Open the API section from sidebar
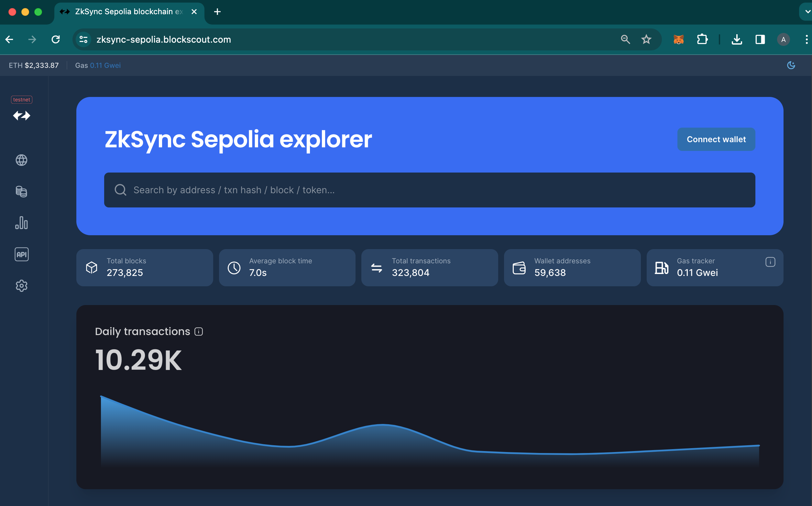812x506 pixels. tap(21, 254)
